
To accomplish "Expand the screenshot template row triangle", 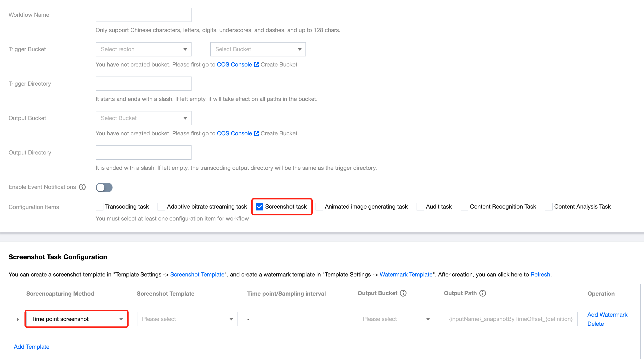I will point(18,319).
